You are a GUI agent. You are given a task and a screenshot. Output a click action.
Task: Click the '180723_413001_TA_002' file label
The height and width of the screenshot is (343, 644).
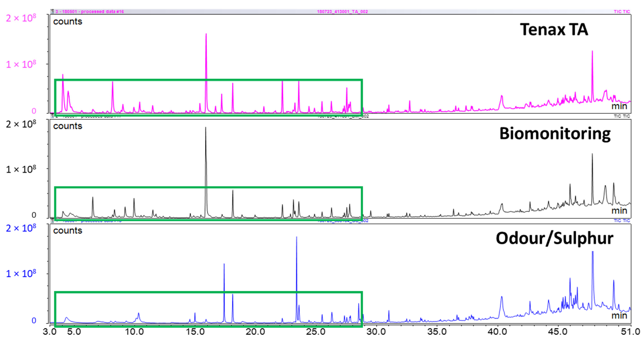pos(342,12)
